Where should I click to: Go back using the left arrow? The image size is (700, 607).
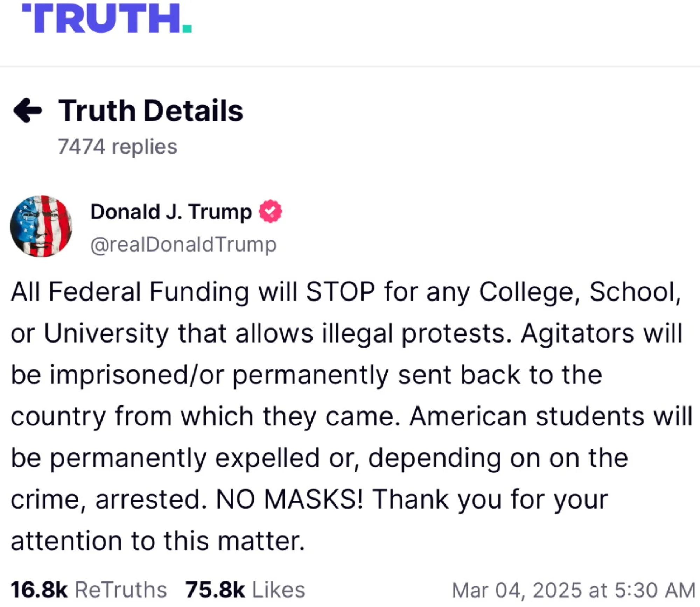(x=28, y=111)
